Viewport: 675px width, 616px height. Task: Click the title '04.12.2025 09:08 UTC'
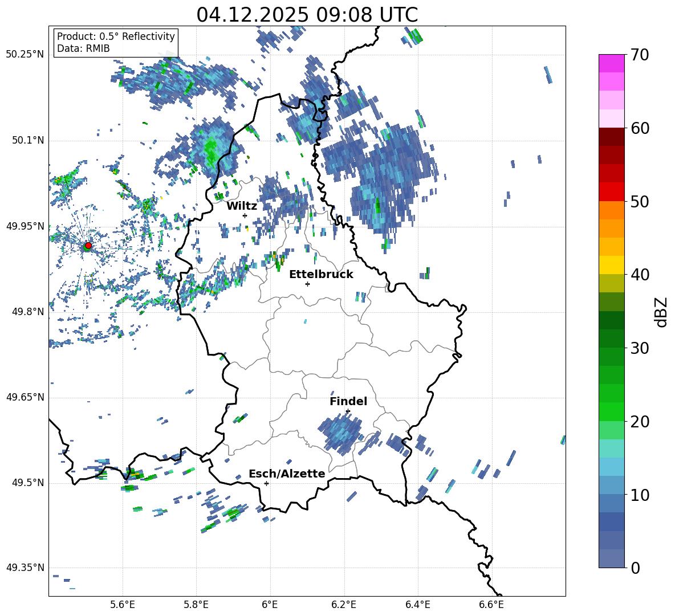coord(307,15)
